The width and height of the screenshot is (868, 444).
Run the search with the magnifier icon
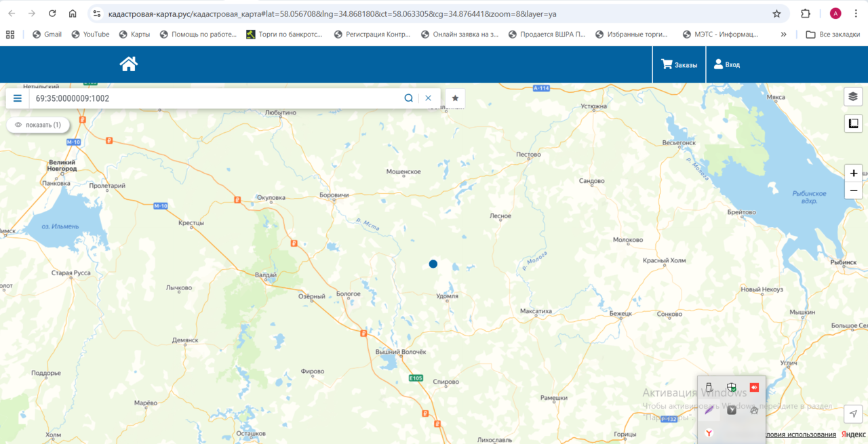408,98
